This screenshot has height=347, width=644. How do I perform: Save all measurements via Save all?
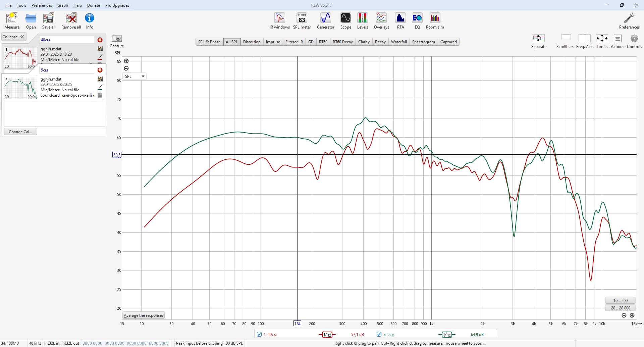pyautogui.click(x=49, y=21)
